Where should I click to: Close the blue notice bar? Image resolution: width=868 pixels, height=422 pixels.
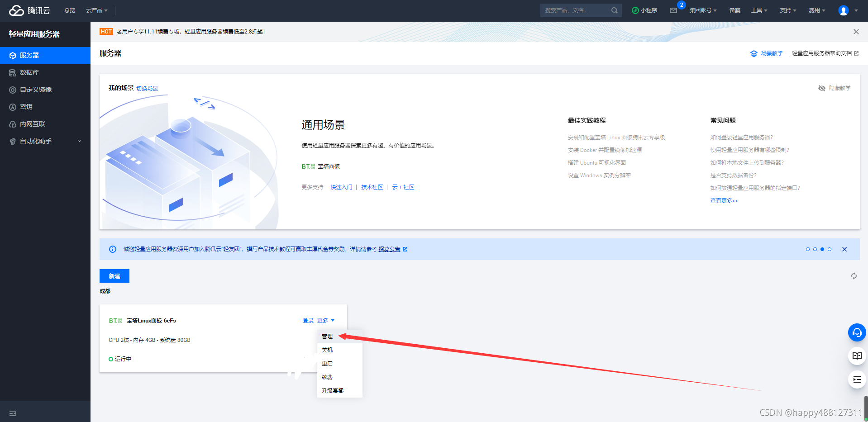(x=844, y=249)
